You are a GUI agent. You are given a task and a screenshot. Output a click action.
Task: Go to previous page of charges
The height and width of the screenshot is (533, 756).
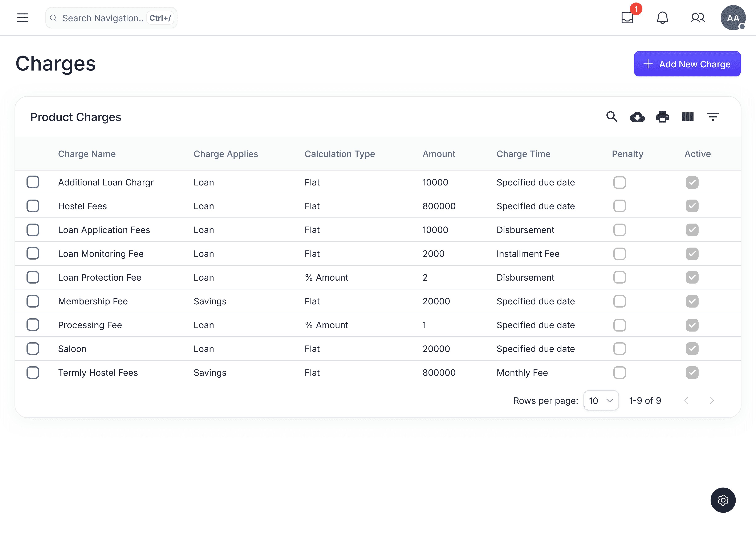coord(687,401)
